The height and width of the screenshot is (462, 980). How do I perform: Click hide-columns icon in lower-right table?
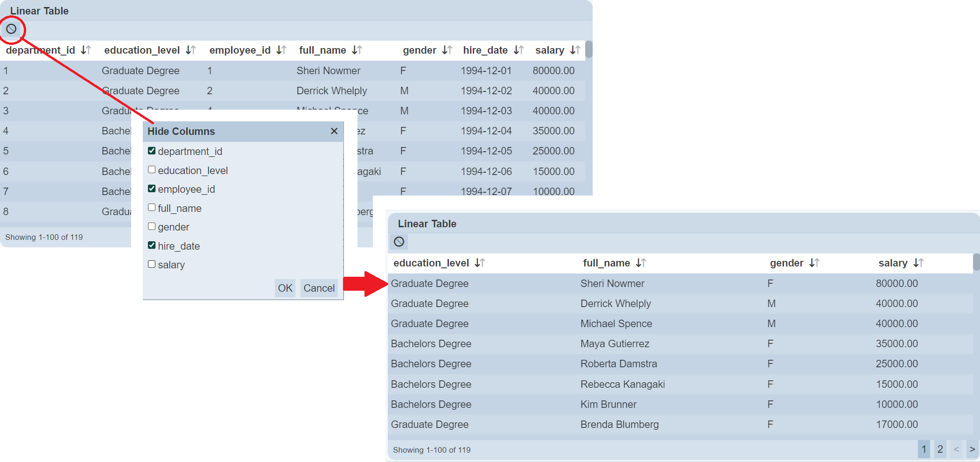click(399, 242)
